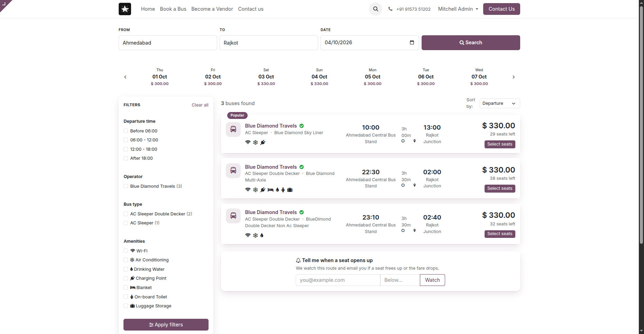
Task: Click the blanket bed icon on the 22:30 bus
Action: (x=270, y=190)
